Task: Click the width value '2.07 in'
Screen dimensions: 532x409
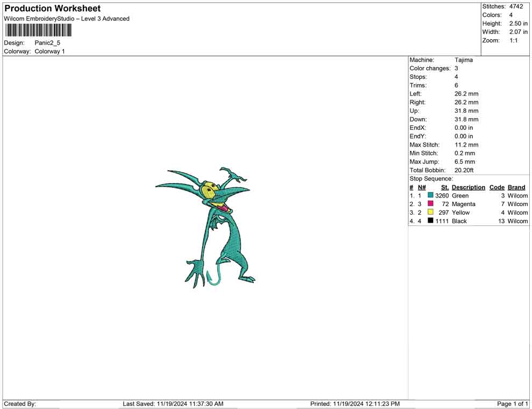Action: (x=518, y=32)
